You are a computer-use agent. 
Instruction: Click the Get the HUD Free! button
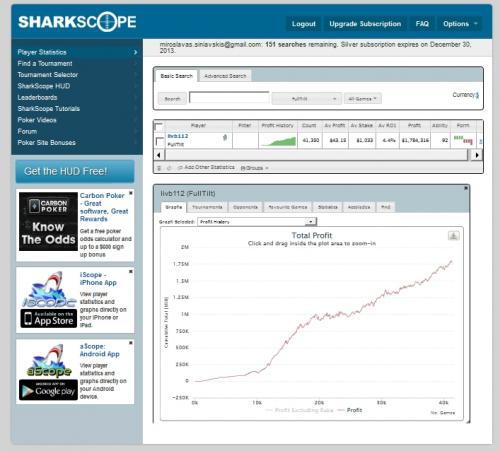[x=75, y=171]
